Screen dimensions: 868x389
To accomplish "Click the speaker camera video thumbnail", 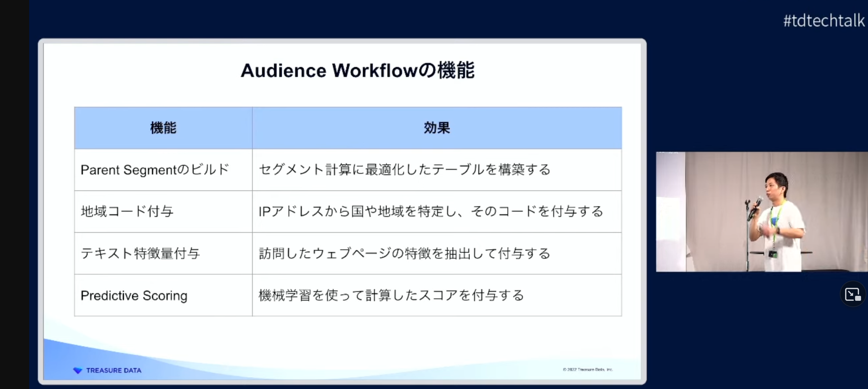I will pos(761,212).
